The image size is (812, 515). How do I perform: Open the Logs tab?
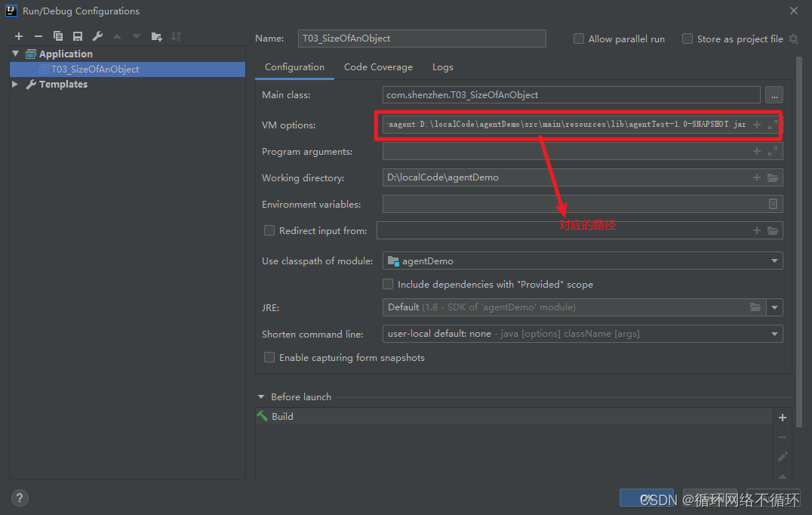pos(442,67)
